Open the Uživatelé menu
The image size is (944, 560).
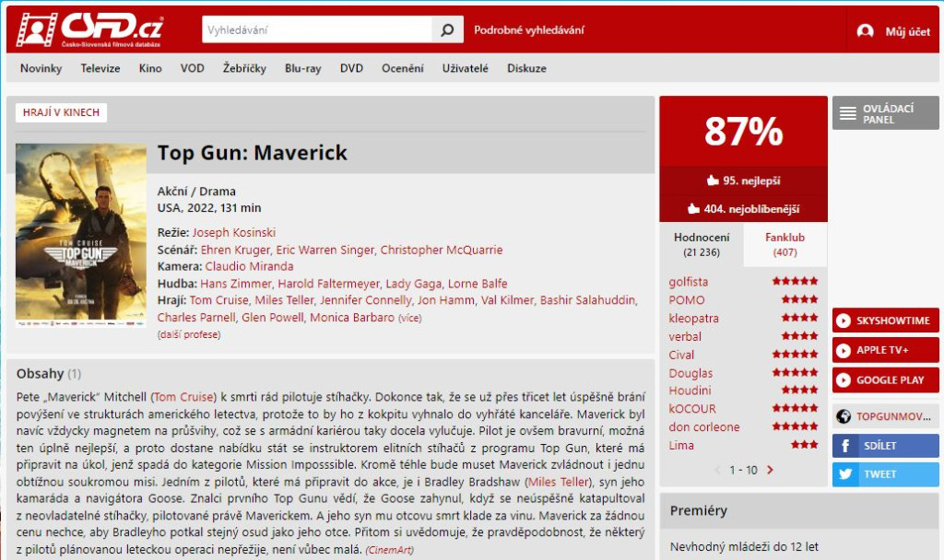466,68
